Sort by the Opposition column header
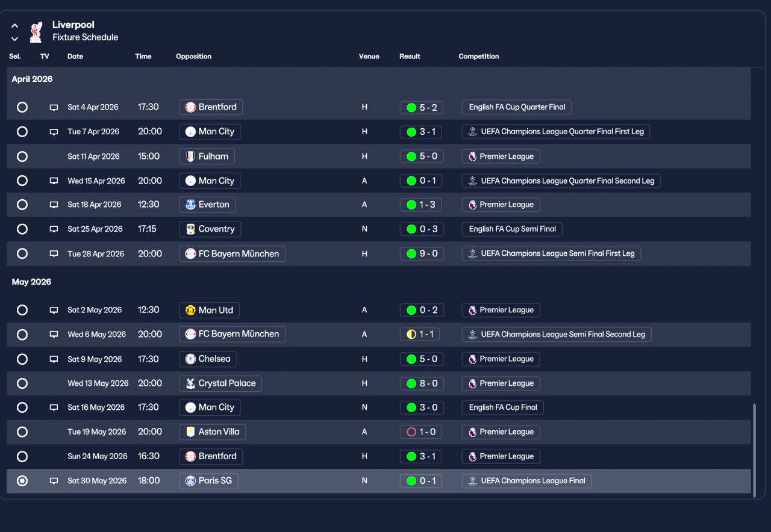This screenshot has width=771, height=532. coord(194,57)
